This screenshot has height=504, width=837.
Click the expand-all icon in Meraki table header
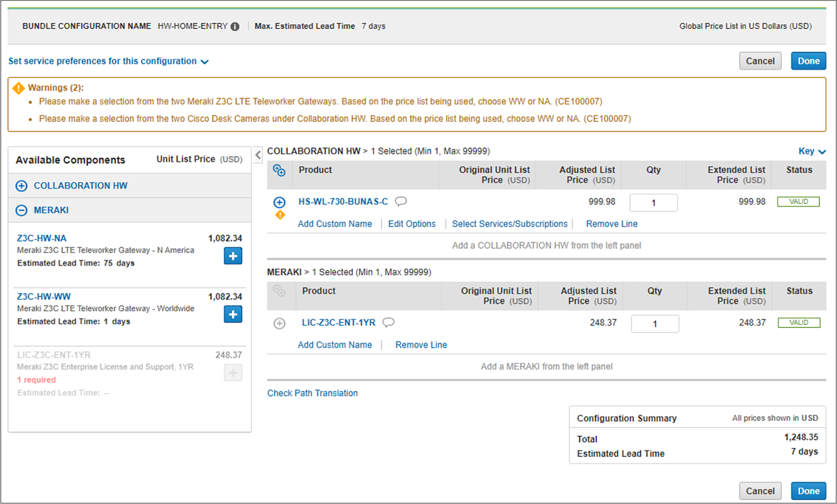pyautogui.click(x=279, y=292)
